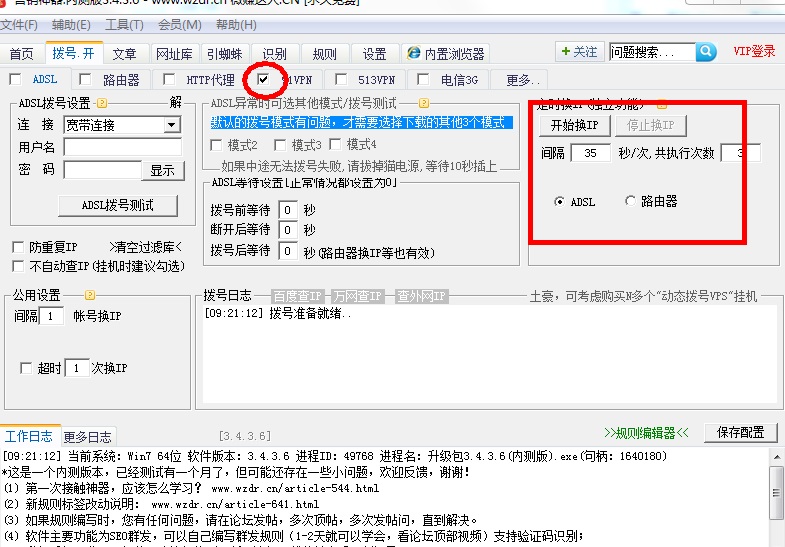Open the 工具(T) menu
This screenshot has height=547, width=785.
pyautogui.click(x=124, y=24)
